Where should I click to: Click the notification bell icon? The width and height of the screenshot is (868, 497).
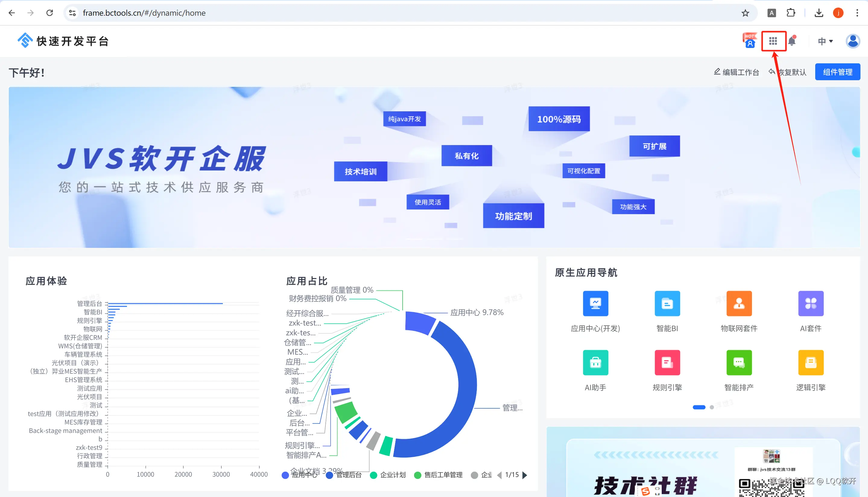[792, 41]
